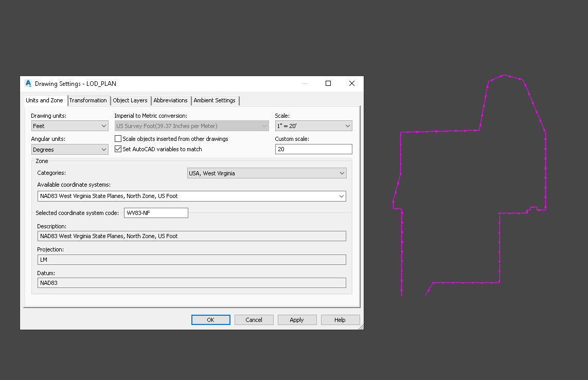Viewport: 588px width, 380px height.
Task: Uncheck Set AutoCAD variables to match
Action: tap(118, 149)
